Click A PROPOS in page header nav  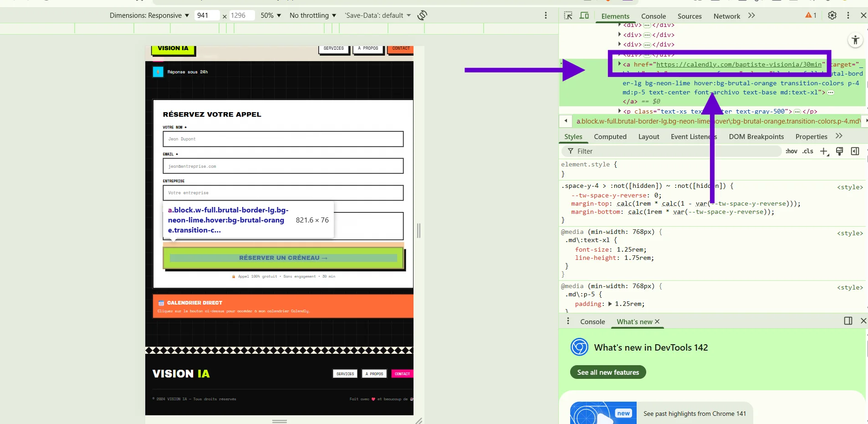click(368, 49)
